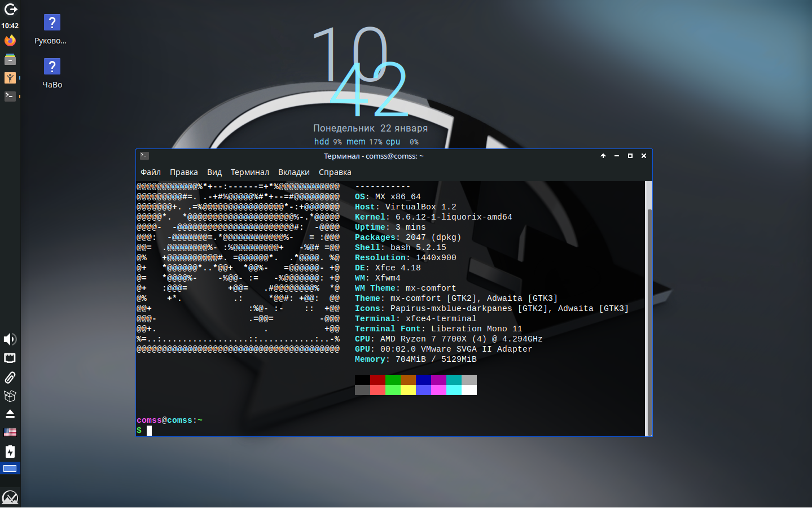Launch Firefox from the side panel
The height and width of the screenshot is (508, 812).
point(10,41)
